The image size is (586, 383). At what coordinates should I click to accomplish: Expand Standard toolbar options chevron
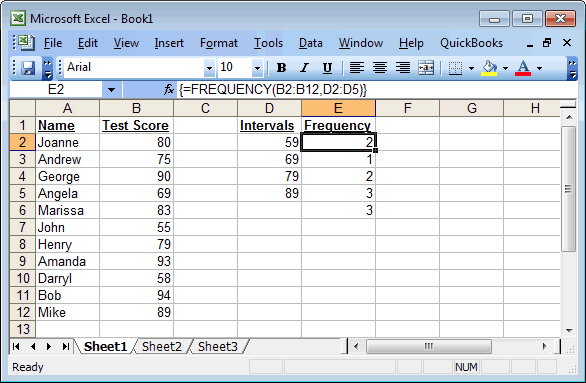[x=47, y=69]
